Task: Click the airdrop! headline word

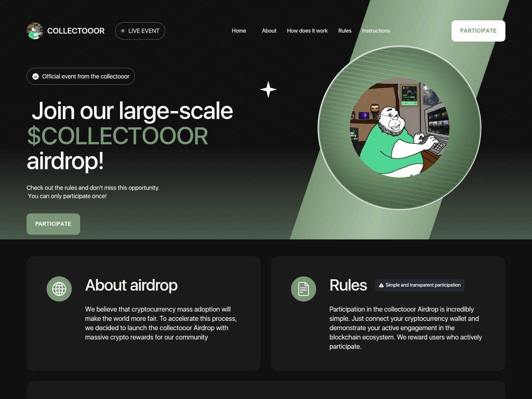Action: pyautogui.click(x=65, y=161)
